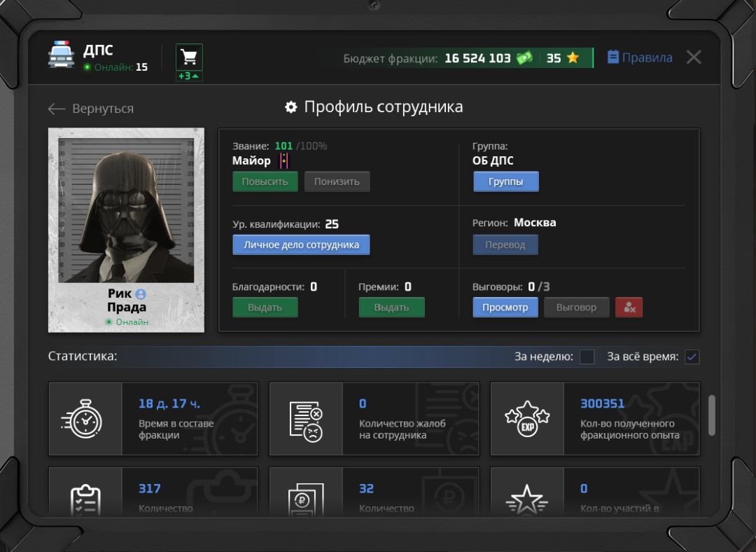Screen dimensions: 756x552
Task: Open Личное дело сотрудника
Action: click(x=301, y=244)
